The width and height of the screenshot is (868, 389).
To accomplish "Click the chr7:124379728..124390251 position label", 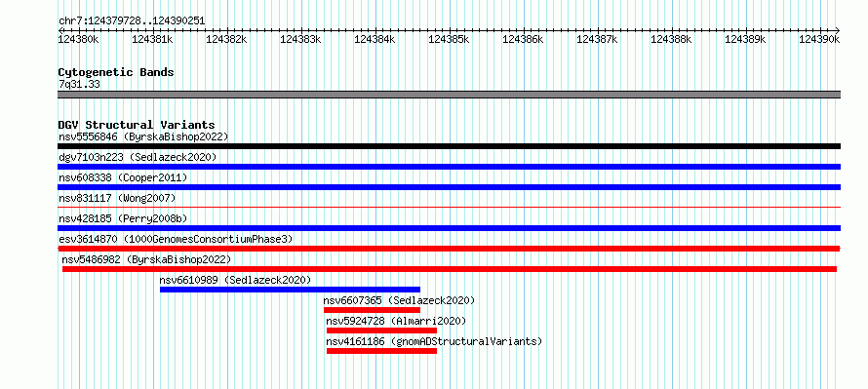I will 132,21.
